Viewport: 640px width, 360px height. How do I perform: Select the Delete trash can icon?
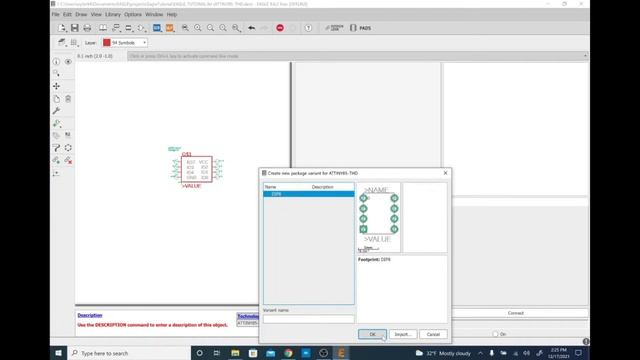click(68, 99)
